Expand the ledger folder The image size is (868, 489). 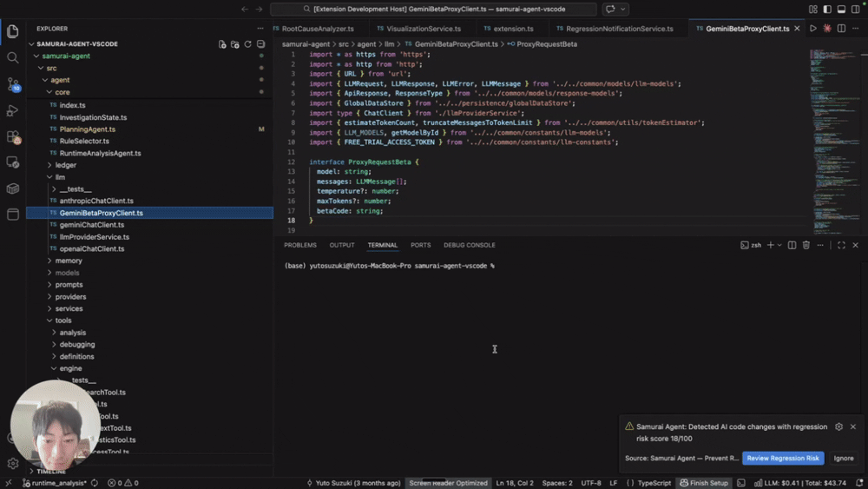tap(65, 165)
